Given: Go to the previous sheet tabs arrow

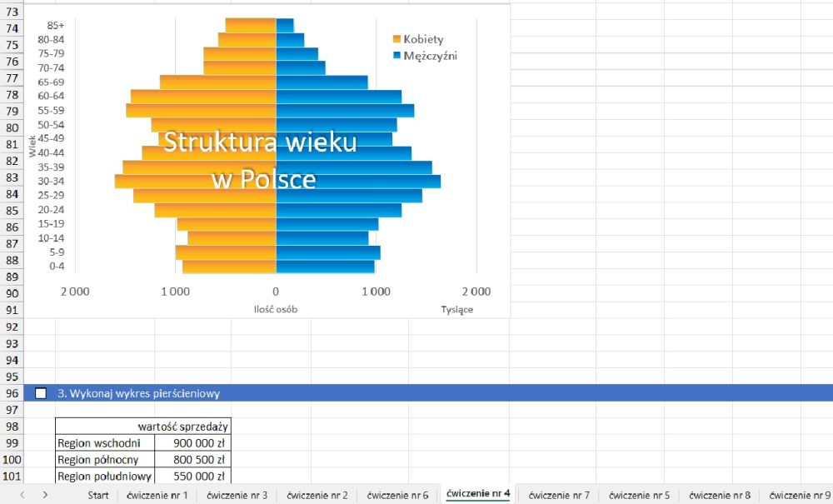Looking at the screenshot, I should point(22,495).
